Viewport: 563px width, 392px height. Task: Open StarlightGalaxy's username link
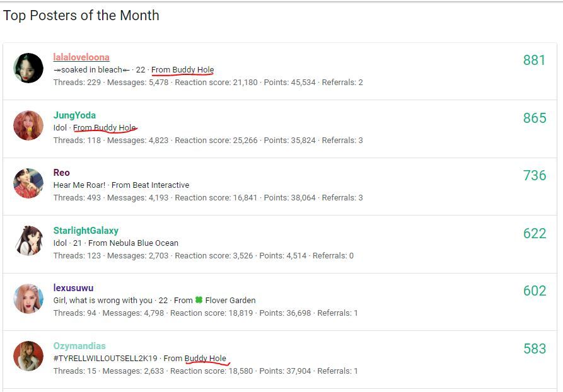[86, 231]
